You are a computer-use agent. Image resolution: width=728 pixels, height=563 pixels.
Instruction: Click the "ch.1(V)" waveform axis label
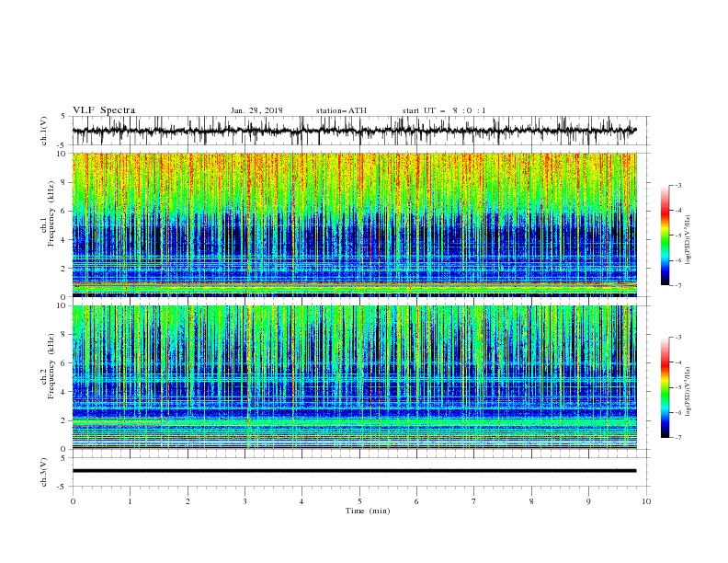click(x=44, y=131)
